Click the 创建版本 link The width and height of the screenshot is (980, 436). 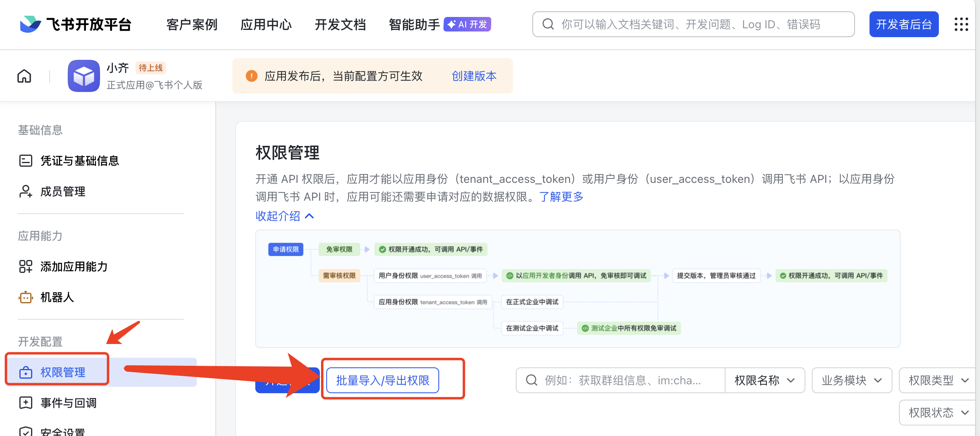(x=474, y=76)
